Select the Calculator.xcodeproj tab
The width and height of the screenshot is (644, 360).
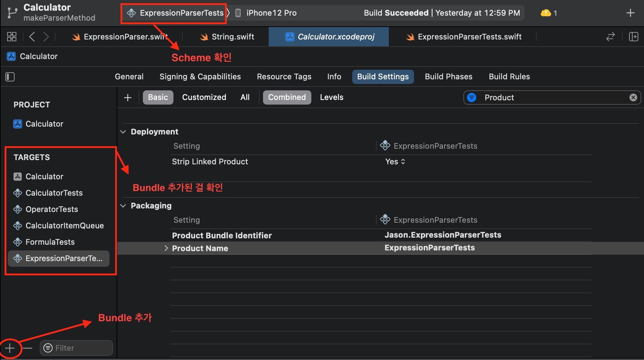(329, 37)
